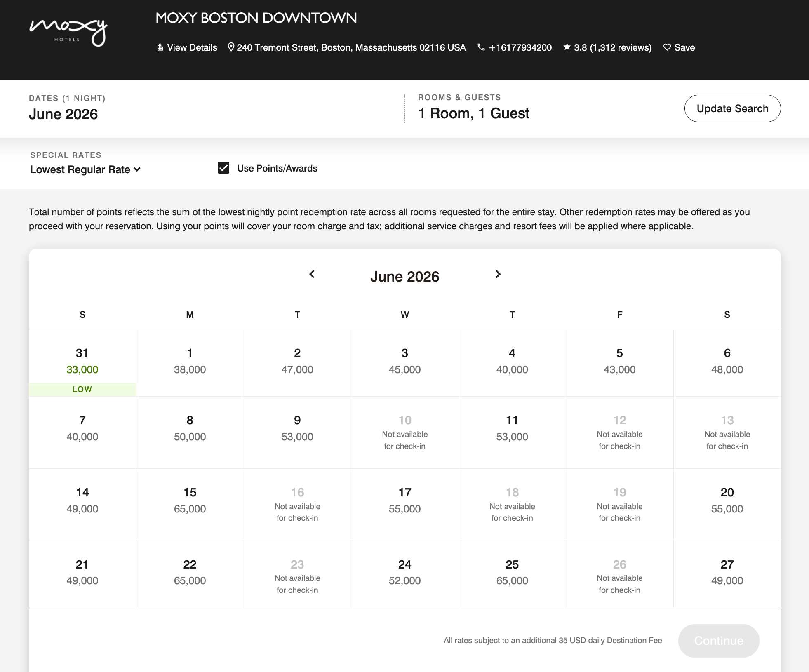Select June 17 on the calendar

[x=405, y=500]
